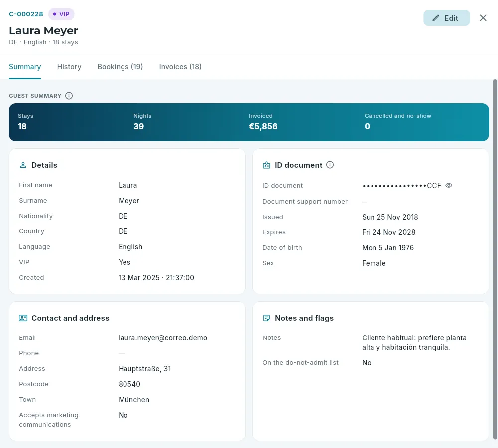
Task: Click the VIP badge
Action: pos(61,14)
